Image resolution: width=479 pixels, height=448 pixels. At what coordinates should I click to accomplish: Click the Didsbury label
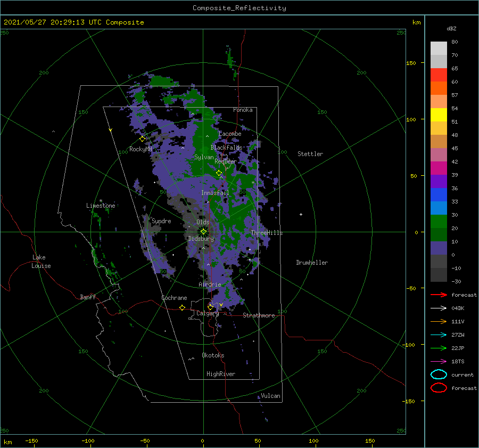tap(201, 239)
